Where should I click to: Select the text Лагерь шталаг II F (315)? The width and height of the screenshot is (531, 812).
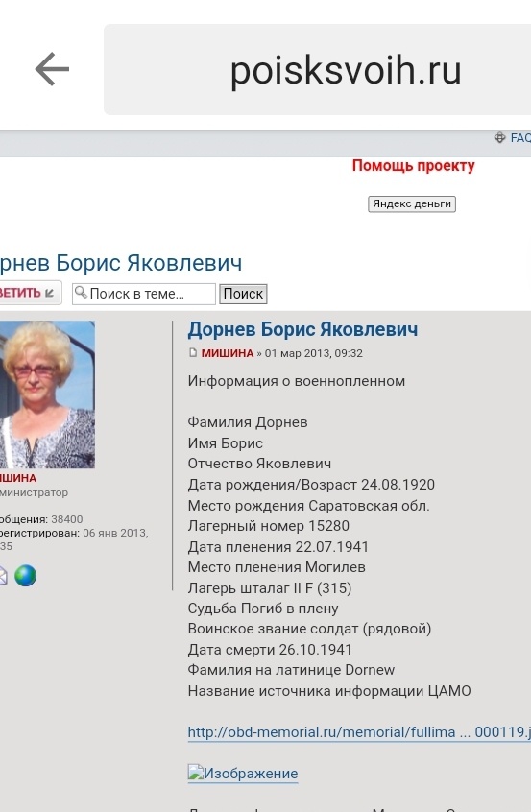[x=270, y=587]
